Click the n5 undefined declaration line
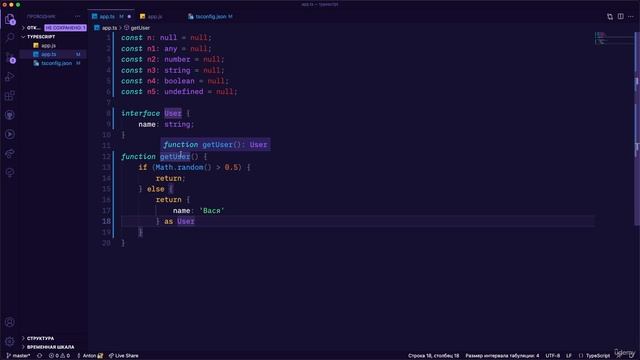 (179, 92)
